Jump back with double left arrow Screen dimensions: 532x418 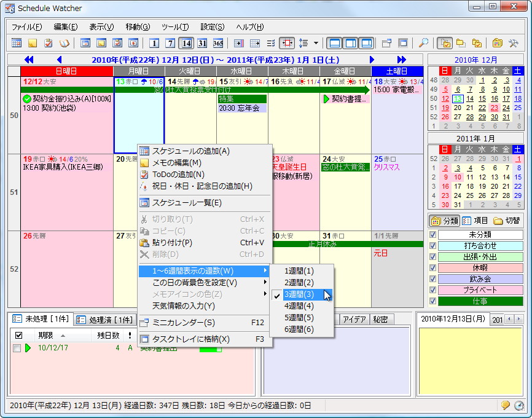pos(29,60)
